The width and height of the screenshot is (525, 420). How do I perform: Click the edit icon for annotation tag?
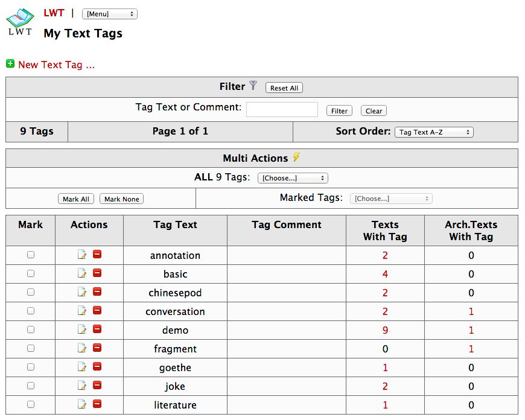tap(82, 255)
